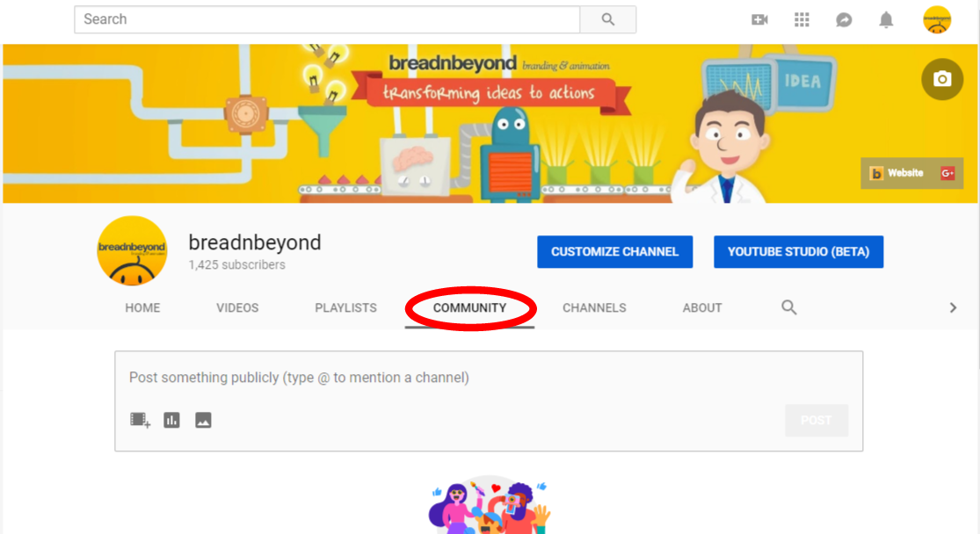
Task: Click the breadnbeyond channel profile picture
Action: point(132,250)
